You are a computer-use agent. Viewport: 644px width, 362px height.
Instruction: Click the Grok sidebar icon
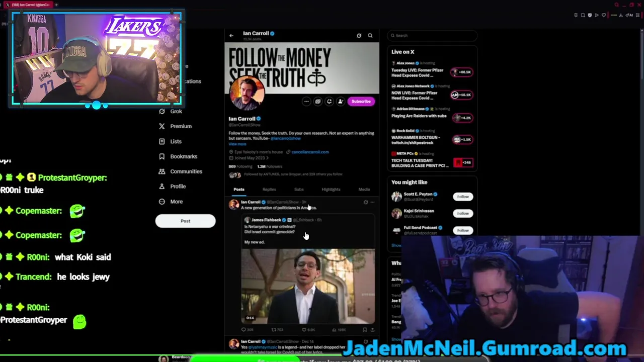pos(162,111)
